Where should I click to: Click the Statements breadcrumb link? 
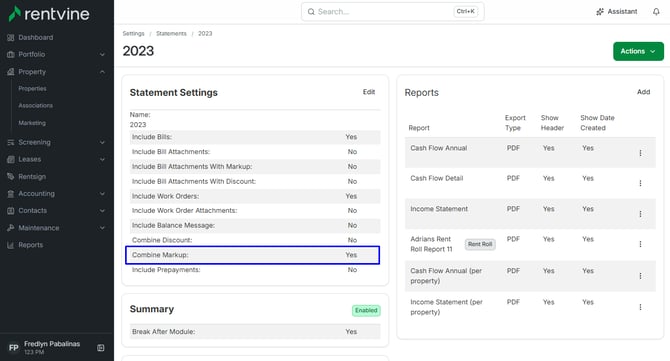[171, 33]
